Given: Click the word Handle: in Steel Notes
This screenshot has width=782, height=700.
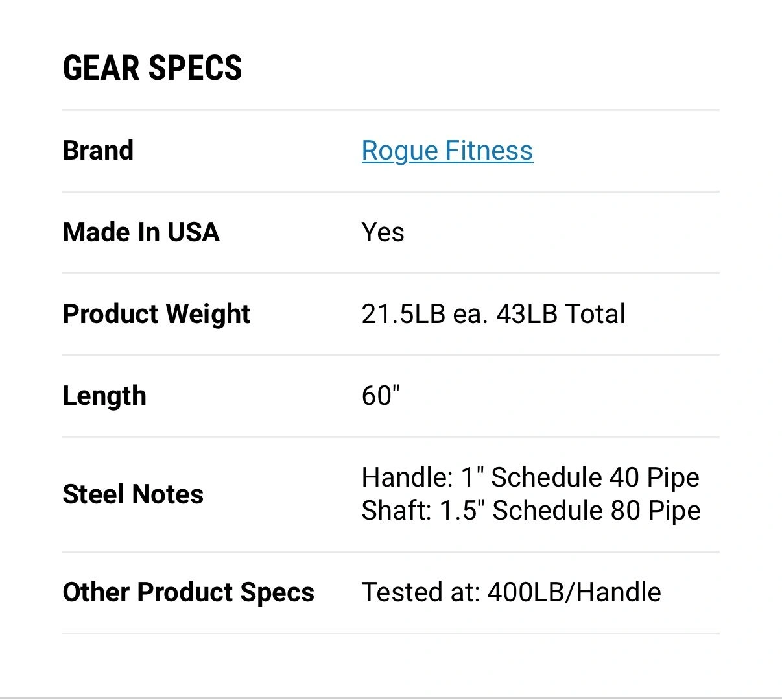Looking at the screenshot, I should coord(407,477).
